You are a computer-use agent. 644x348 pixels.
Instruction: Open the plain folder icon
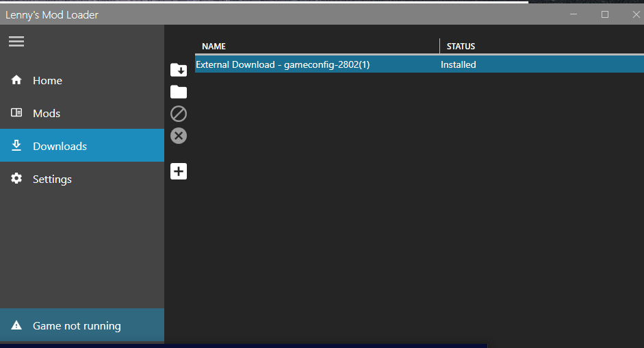[179, 92]
